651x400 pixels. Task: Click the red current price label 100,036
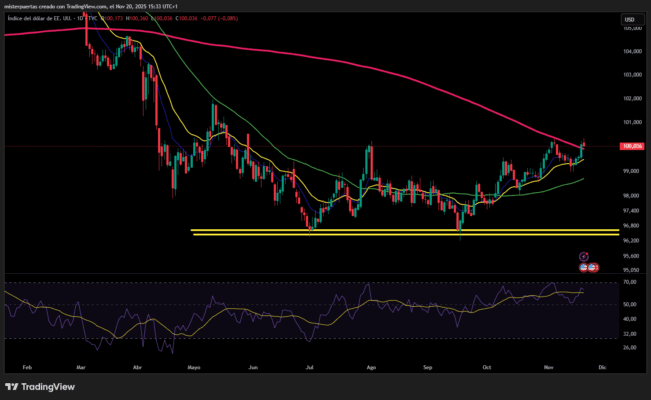(631, 146)
